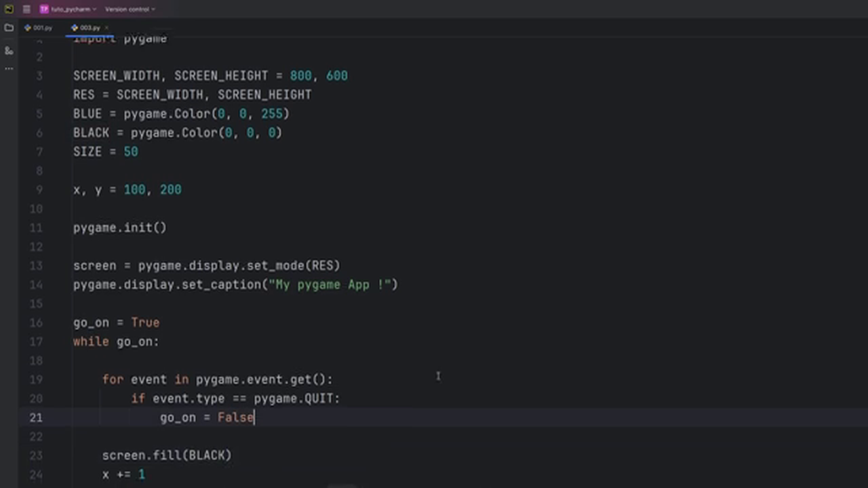The height and width of the screenshot is (488, 868).
Task: Click the screen.fill(BLACK) statement
Action: click(166, 455)
